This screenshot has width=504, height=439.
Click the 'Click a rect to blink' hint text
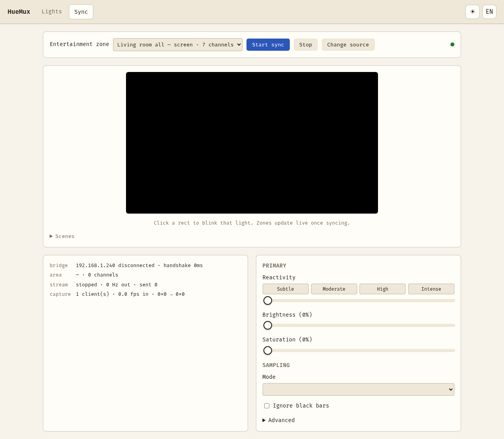(x=252, y=223)
